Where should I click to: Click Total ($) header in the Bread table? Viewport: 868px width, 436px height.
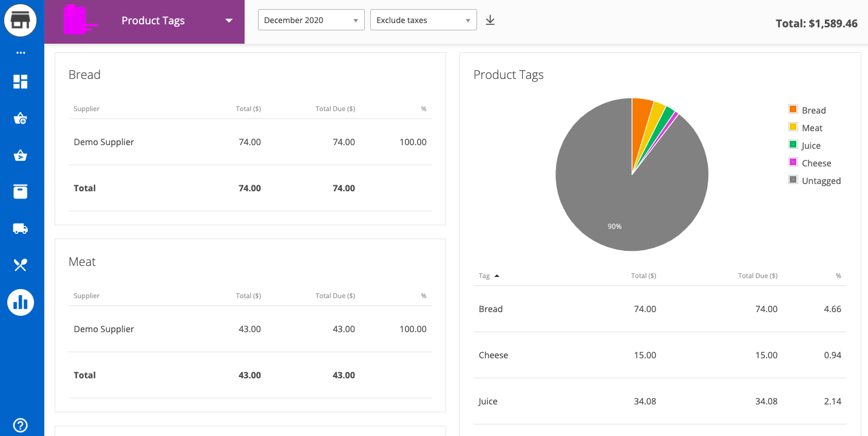click(248, 109)
